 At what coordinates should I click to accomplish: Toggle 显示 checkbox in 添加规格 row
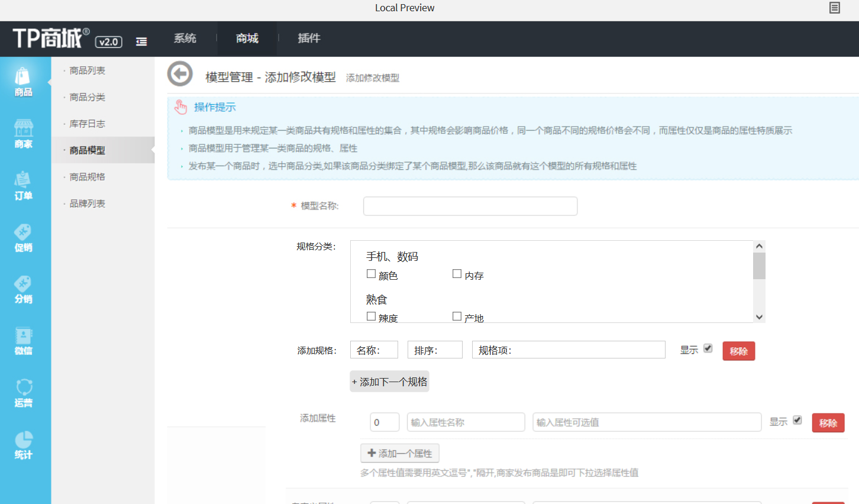[708, 348]
